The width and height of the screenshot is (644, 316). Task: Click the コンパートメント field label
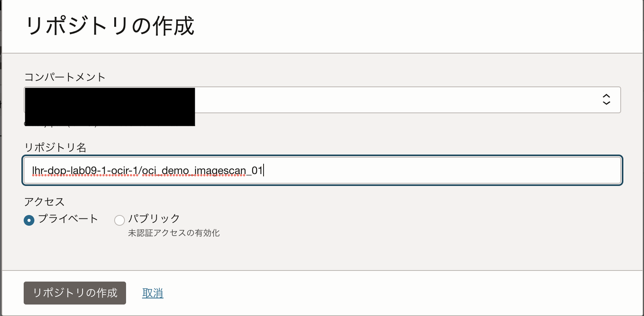pyautogui.click(x=64, y=77)
